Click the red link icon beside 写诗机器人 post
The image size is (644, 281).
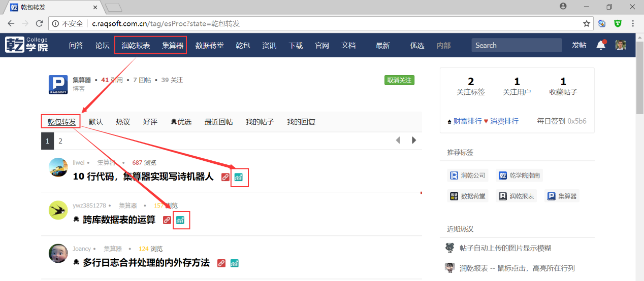[x=226, y=177]
